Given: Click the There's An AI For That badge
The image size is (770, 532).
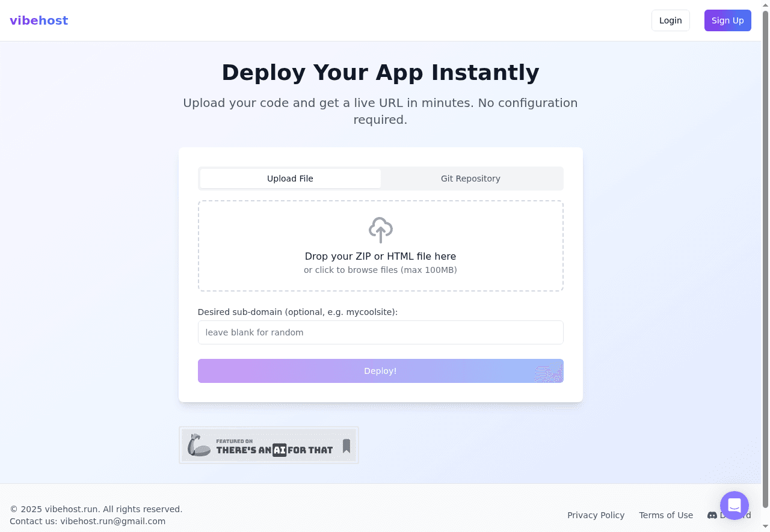Looking at the screenshot, I should 268,445.
